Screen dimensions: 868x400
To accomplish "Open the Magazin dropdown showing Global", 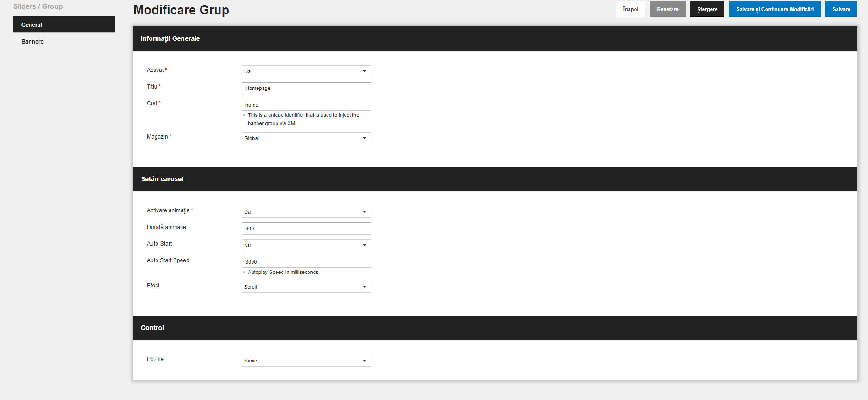I will [x=306, y=138].
